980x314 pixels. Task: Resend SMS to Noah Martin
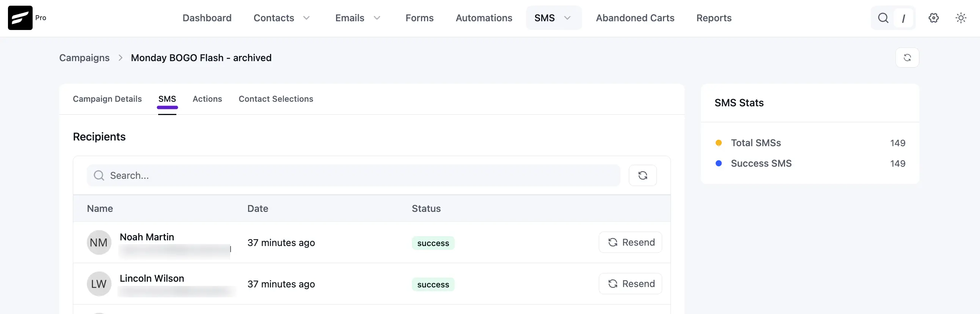pos(630,242)
